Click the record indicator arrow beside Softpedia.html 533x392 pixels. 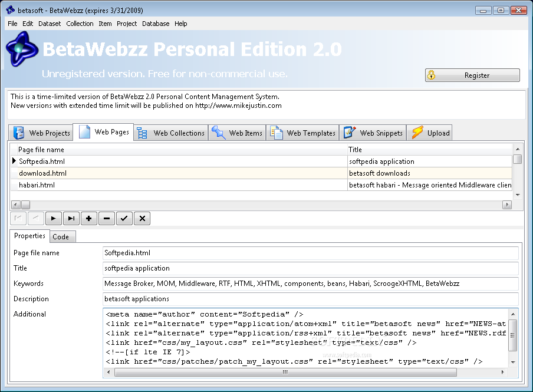click(14, 161)
